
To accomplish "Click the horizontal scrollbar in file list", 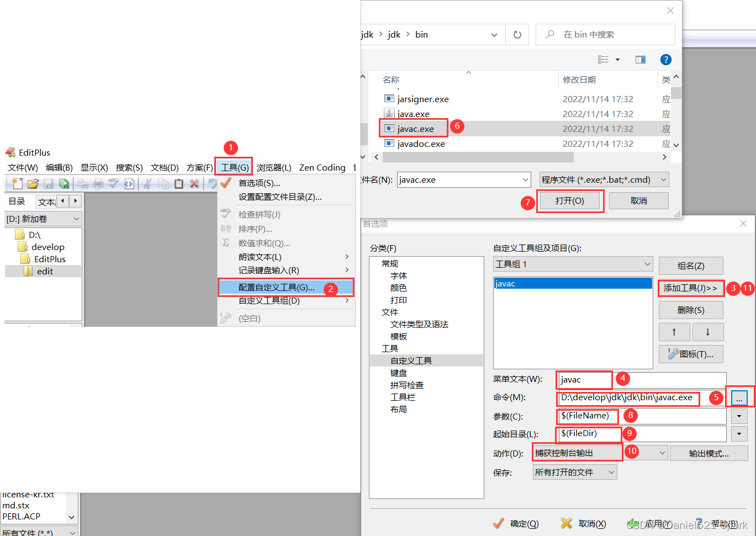I will tap(478, 157).
